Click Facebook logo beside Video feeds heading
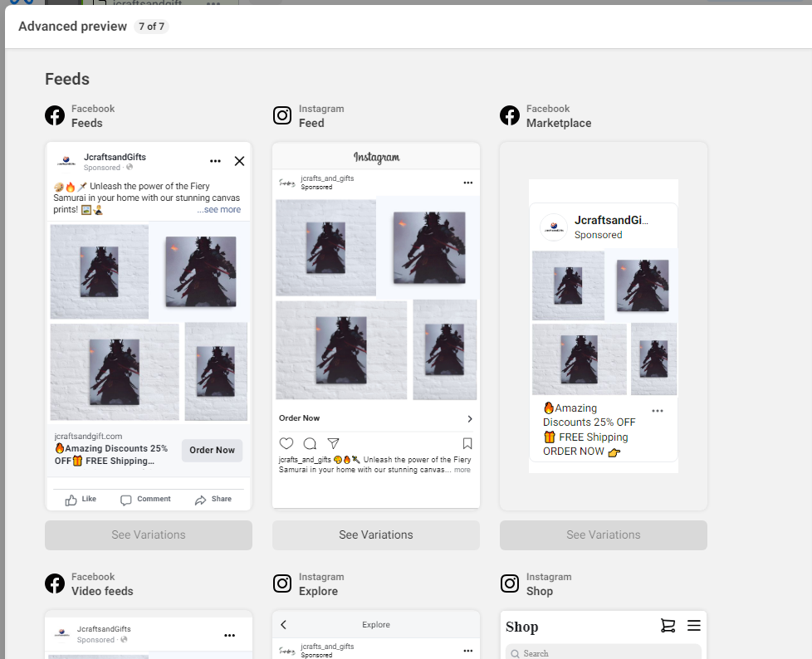Viewport: 812px width, 659px height. [x=55, y=583]
